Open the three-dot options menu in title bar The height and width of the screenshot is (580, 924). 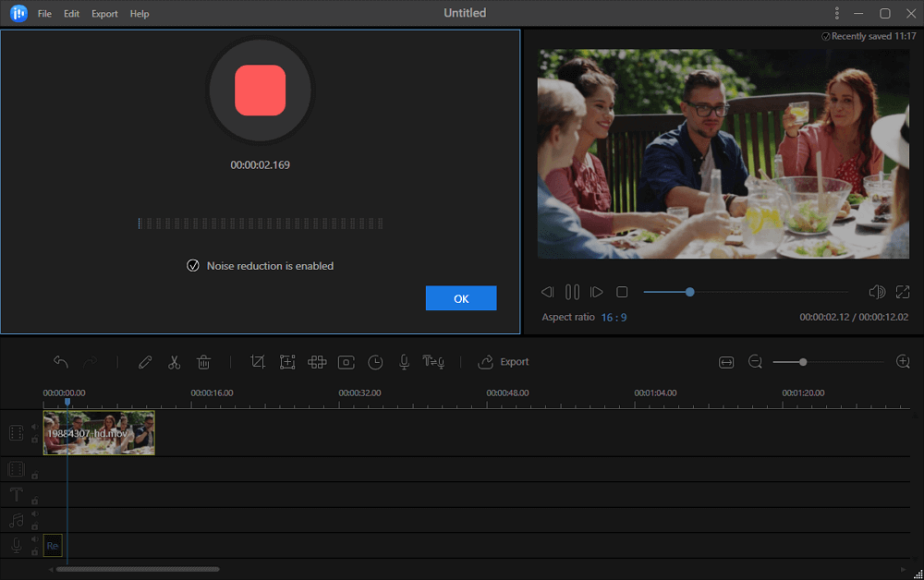coord(837,13)
